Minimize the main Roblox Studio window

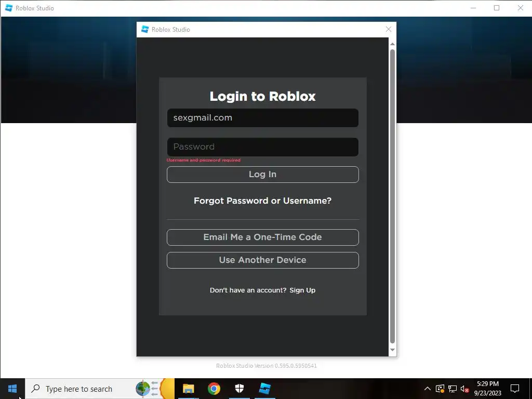[x=473, y=8]
